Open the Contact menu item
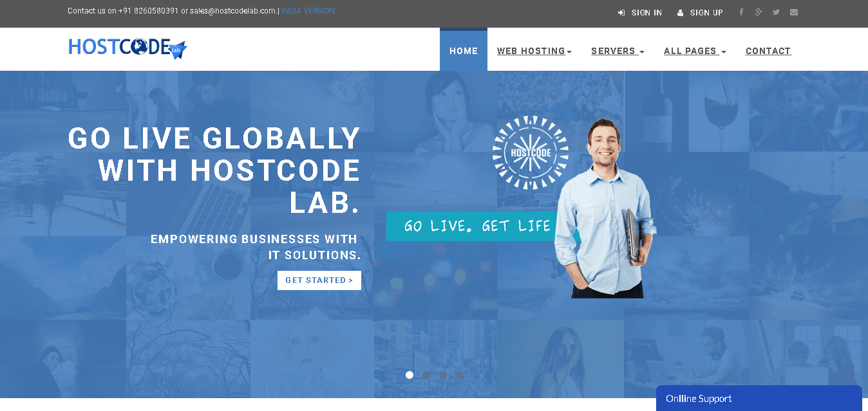868x411 pixels. (x=768, y=51)
